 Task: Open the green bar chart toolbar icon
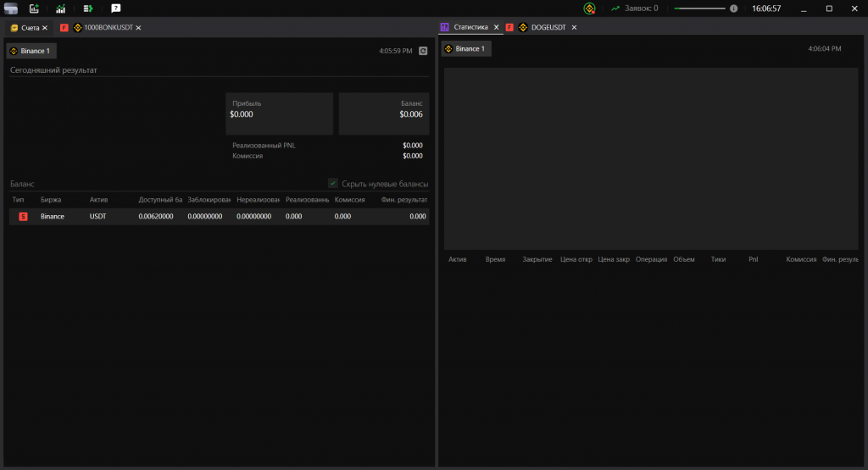pyautogui.click(x=61, y=8)
